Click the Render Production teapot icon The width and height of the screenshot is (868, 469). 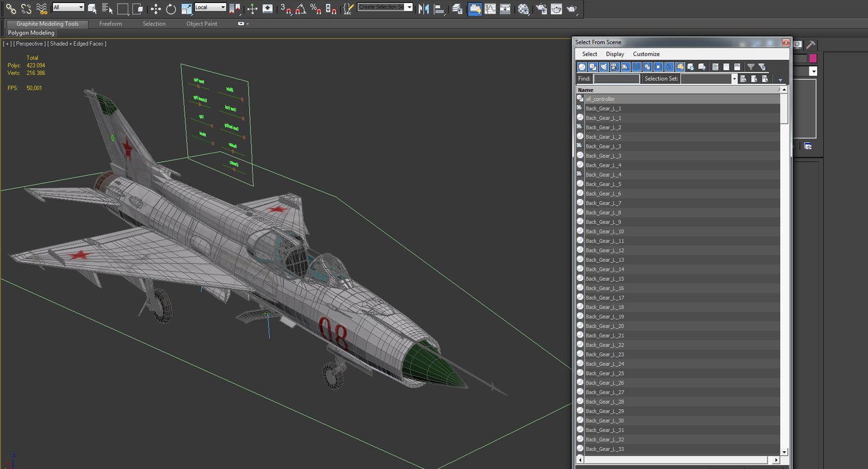point(572,8)
